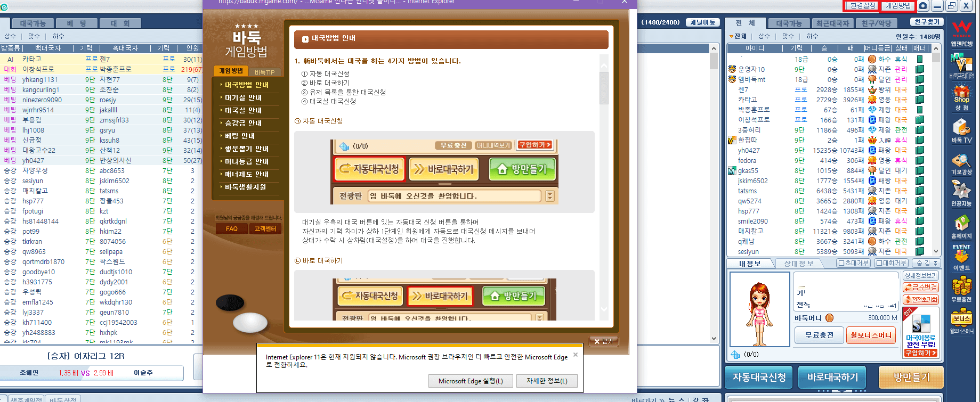Click the 전적초기화 button

920,299
